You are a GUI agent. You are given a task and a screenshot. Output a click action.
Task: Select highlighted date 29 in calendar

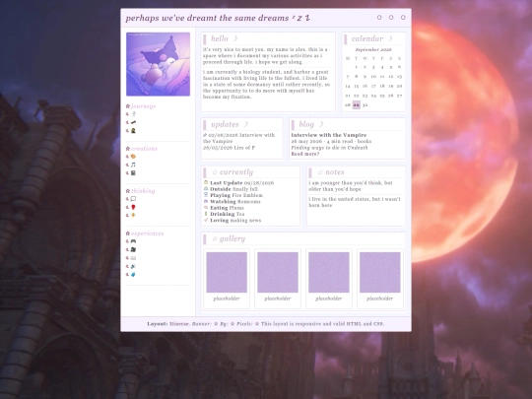coord(357,104)
